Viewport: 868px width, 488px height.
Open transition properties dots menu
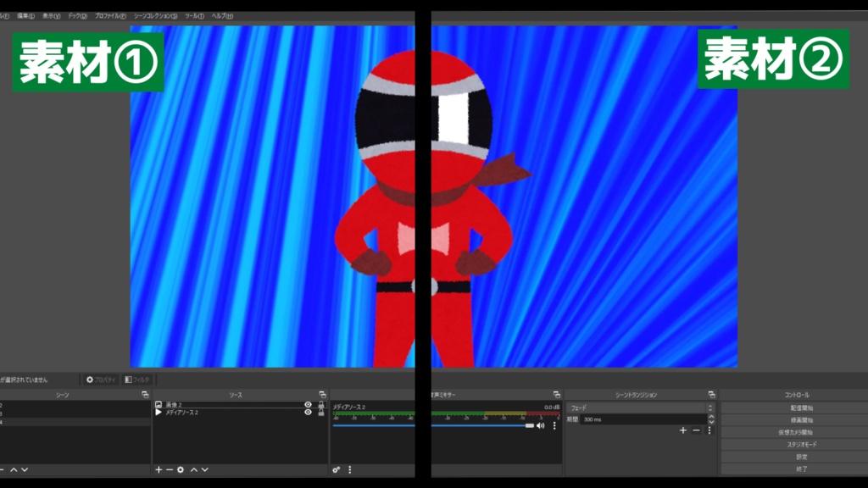pyautogui.click(x=709, y=430)
